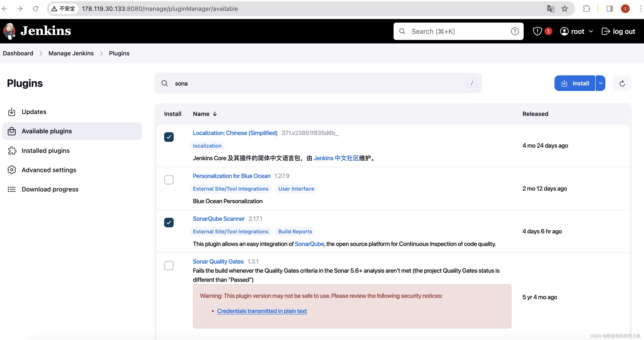This screenshot has height=340, width=644.
Task: Open Installed plugins page
Action: pyautogui.click(x=72, y=151)
